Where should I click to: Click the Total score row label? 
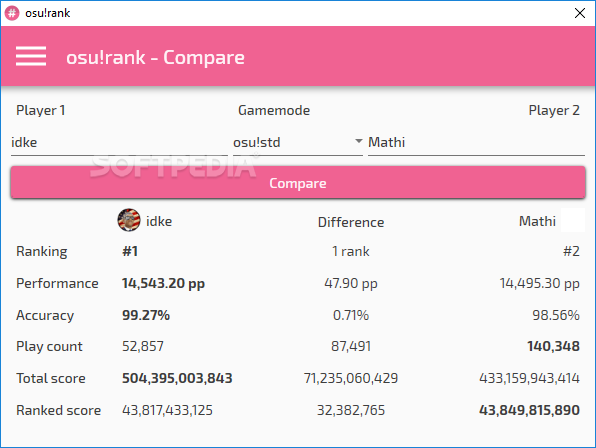51,378
